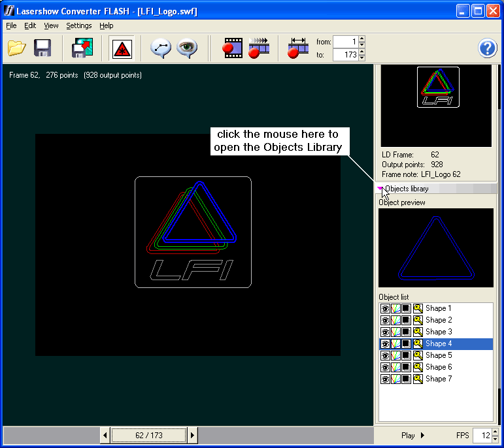This screenshot has height=448, width=504.
Task: Click the black square icon for Shape 1
Action: (407, 309)
